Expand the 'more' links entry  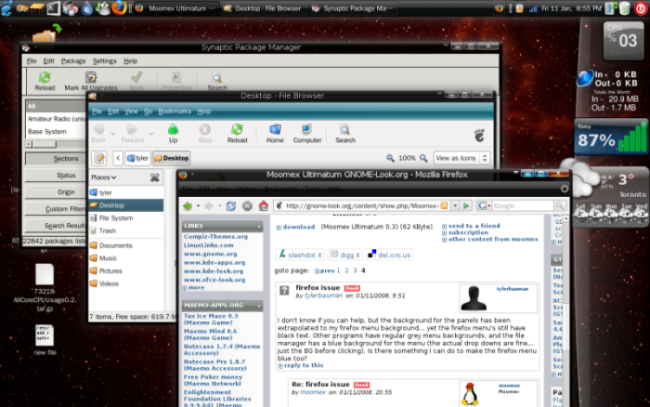pos(194,288)
